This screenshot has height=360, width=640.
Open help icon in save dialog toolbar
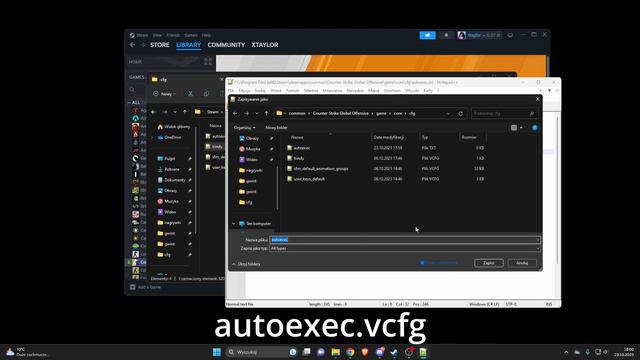(x=535, y=128)
